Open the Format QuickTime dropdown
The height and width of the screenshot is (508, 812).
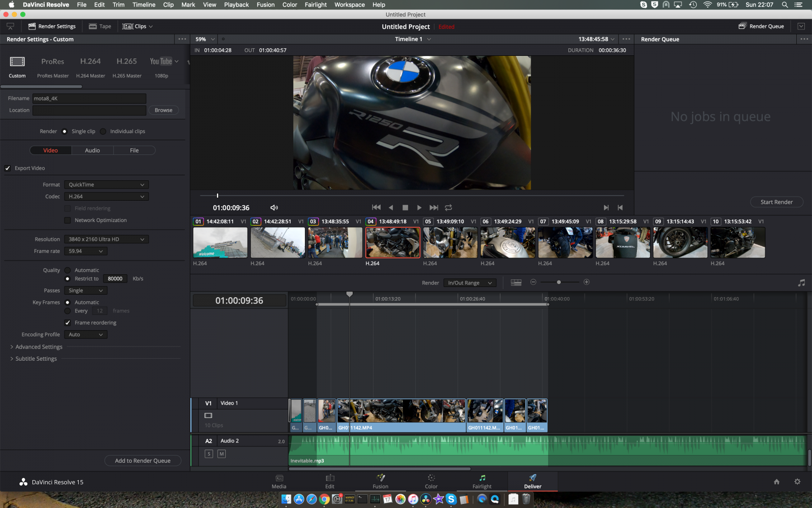click(107, 185)
